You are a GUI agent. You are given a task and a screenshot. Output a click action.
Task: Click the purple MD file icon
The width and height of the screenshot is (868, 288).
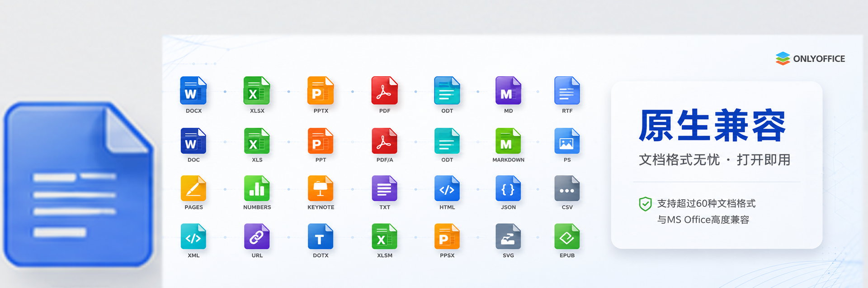click(x=508, y=91)
